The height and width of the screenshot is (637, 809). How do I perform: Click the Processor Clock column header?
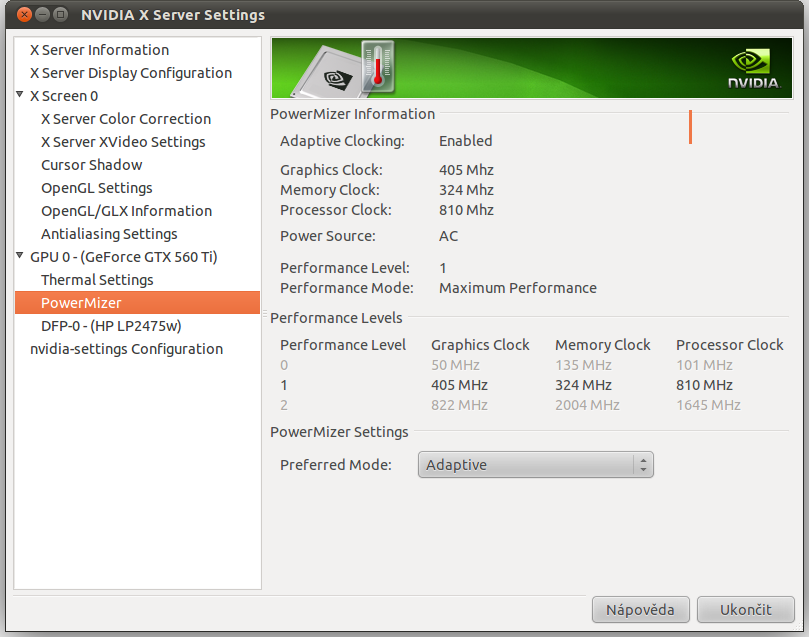pyautogui.click(x=730, y=345)
